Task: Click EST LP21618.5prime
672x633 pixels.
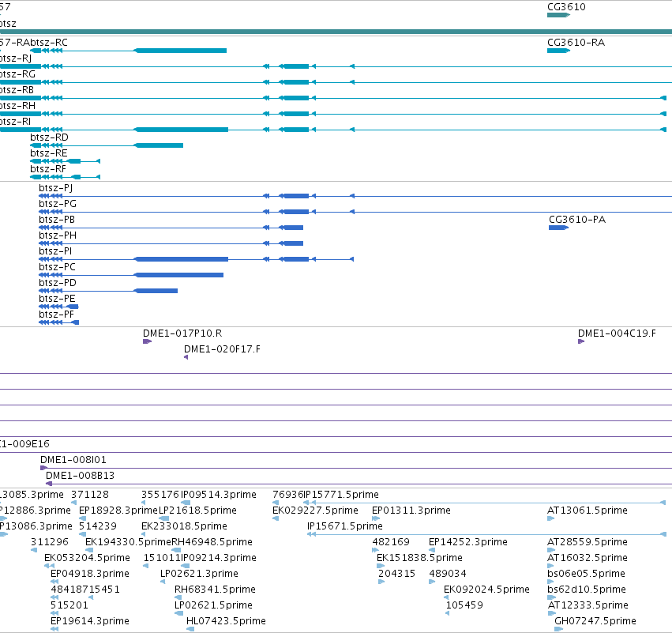Action: (x=197, y=511)
